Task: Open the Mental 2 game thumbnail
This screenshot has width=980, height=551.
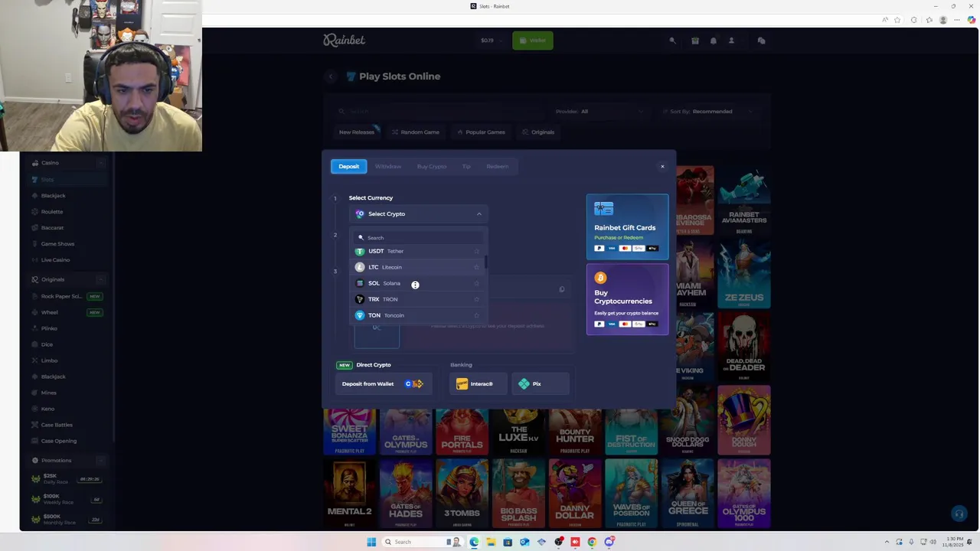Action: click(x=349, y=494)
